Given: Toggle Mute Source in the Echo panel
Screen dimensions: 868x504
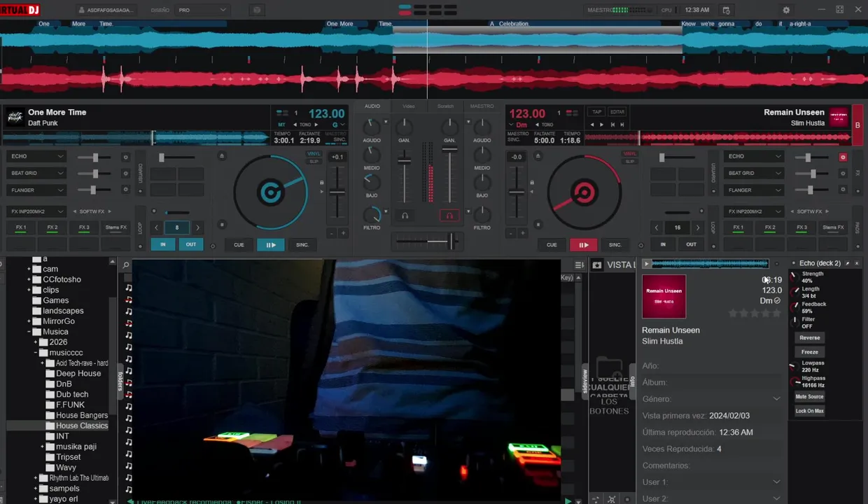Looking at the screenshot, I should (810, 397).
